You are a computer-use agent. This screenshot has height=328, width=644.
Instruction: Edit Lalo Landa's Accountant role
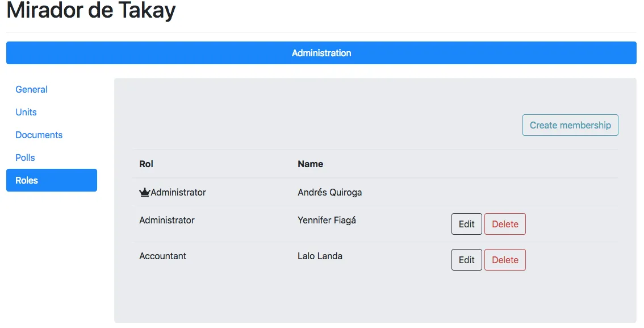[466, 260]
